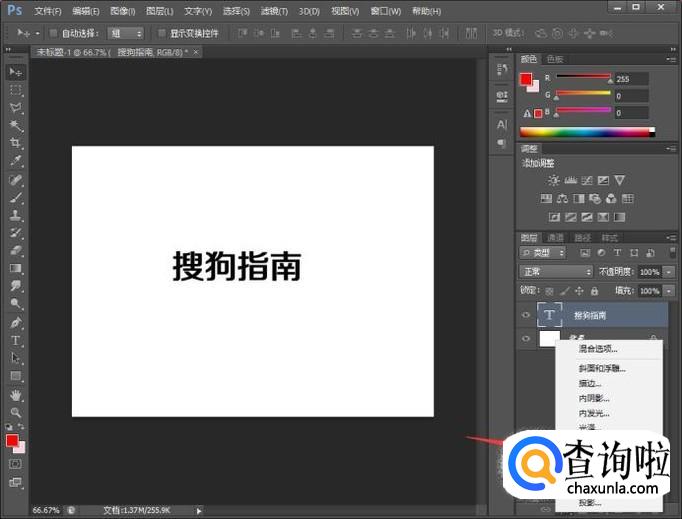Image resolution: width=682 pixels, height=519 pixels.
Task: Click the Quick Mask mode icon
Action: (15, 464)
